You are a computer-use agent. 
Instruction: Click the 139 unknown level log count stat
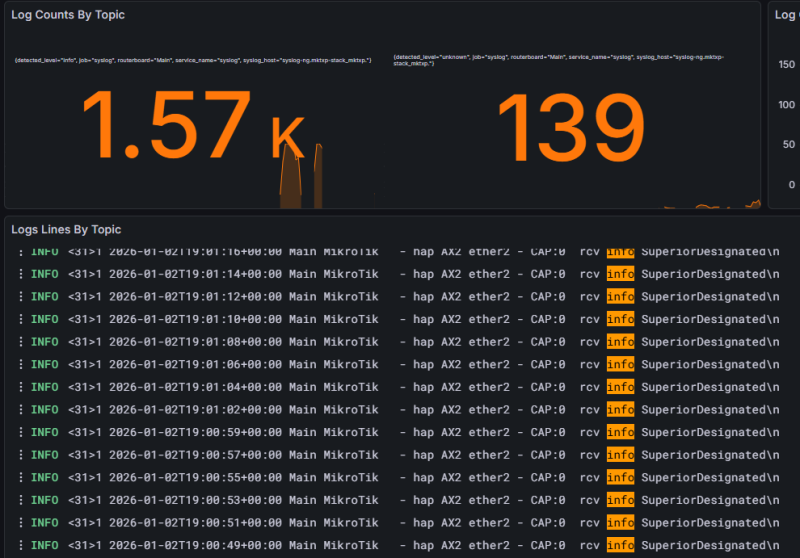pos(572,128)
